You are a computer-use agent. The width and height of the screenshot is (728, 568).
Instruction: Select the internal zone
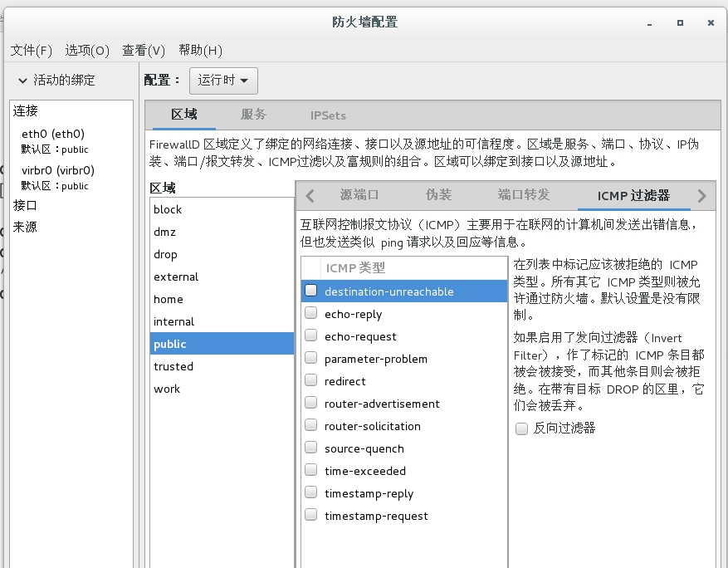[x=222, y=321]
